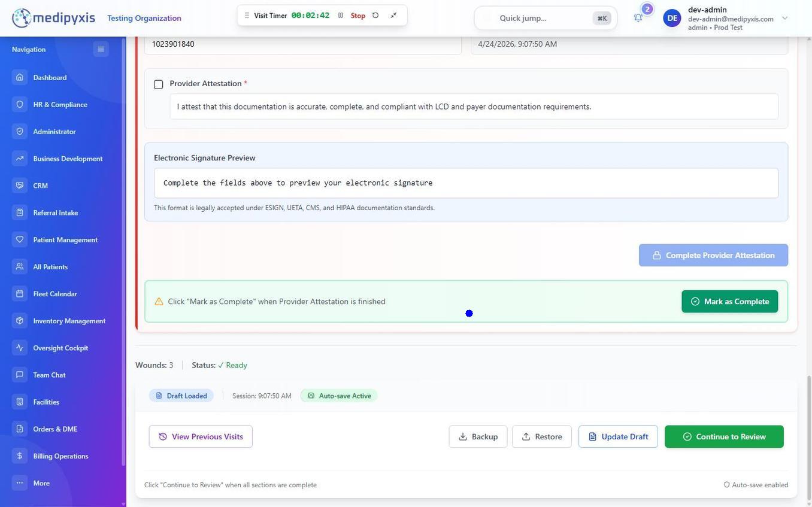Click the Mark as Complete button
812x507 pixels.
point(730,302)
